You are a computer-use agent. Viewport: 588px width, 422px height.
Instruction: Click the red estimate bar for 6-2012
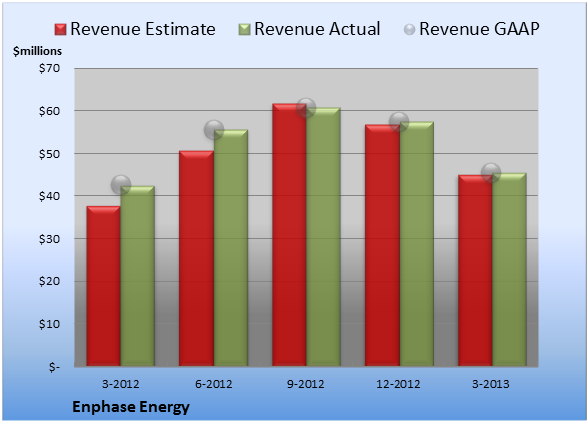pos(196,258)
